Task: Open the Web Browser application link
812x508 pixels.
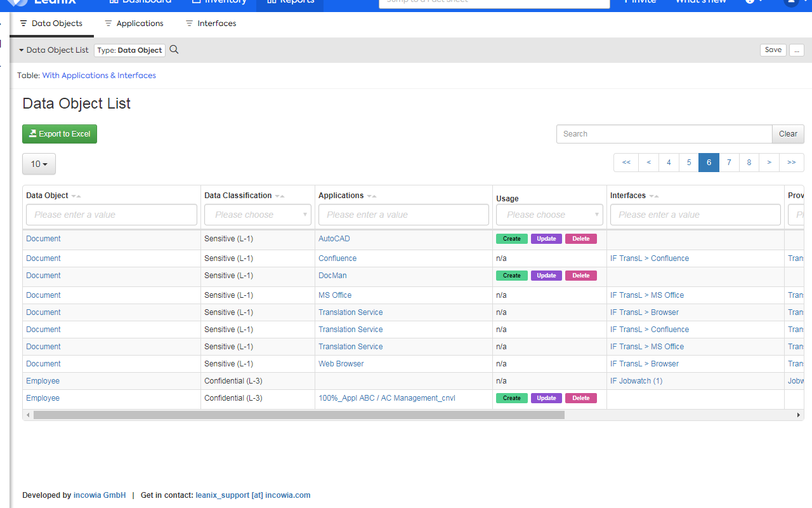Action: [341, 364]
